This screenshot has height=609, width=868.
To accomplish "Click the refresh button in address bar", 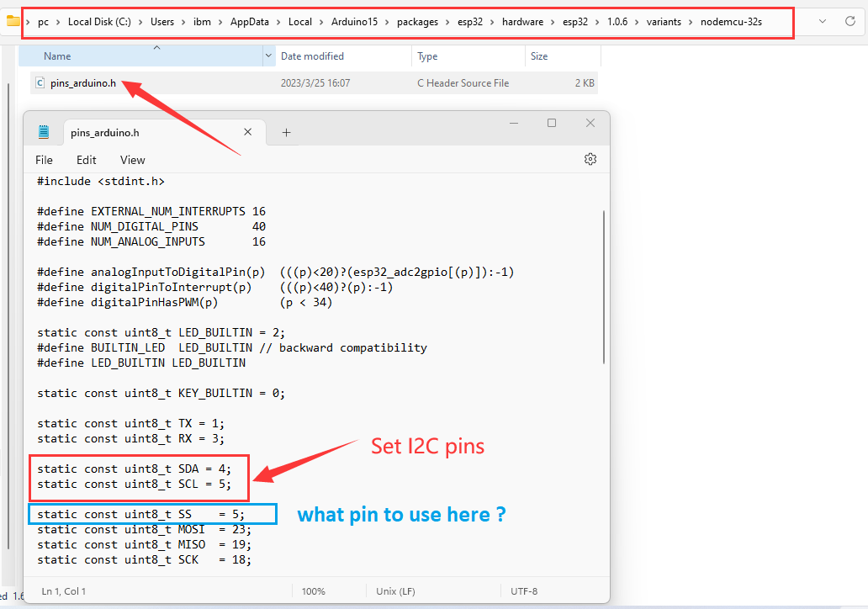I will (x=849, y=21).
